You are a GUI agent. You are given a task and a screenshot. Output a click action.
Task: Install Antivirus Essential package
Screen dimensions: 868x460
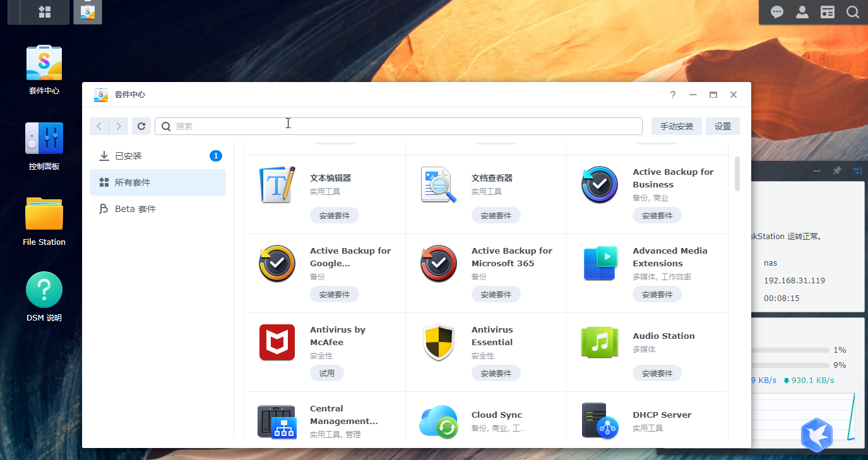[x=496, y=373]
